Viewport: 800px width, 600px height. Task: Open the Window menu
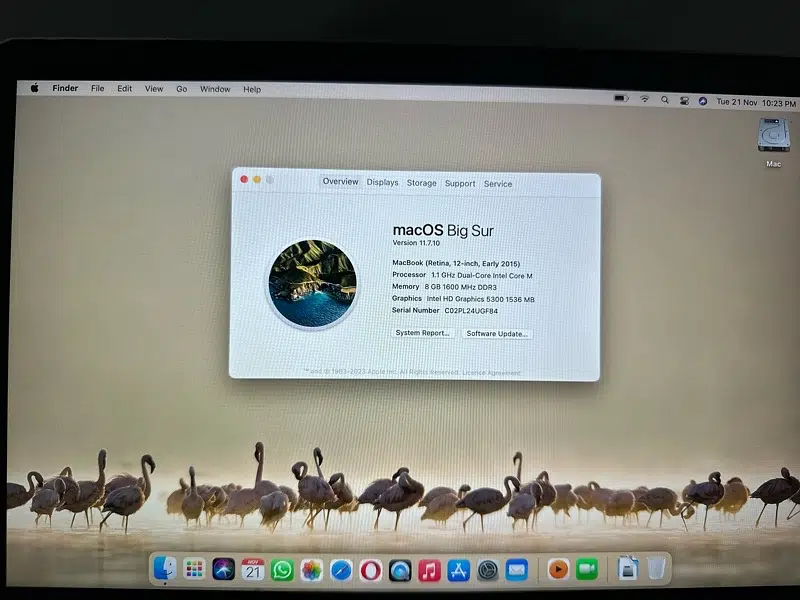tap(215, 89)
